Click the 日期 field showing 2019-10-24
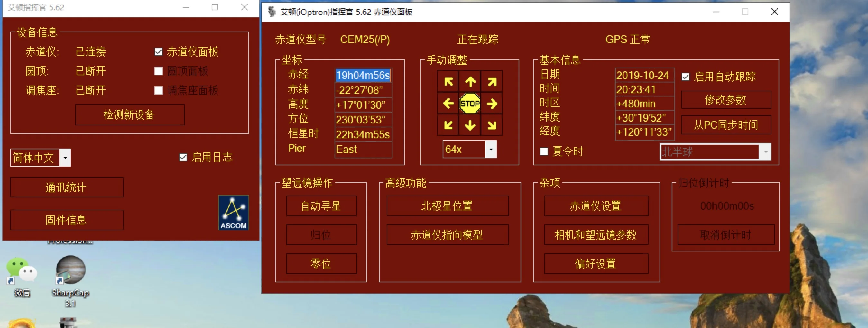Image resolution: width=868 pixels, height=328 pixels. [x=644, y=76]
